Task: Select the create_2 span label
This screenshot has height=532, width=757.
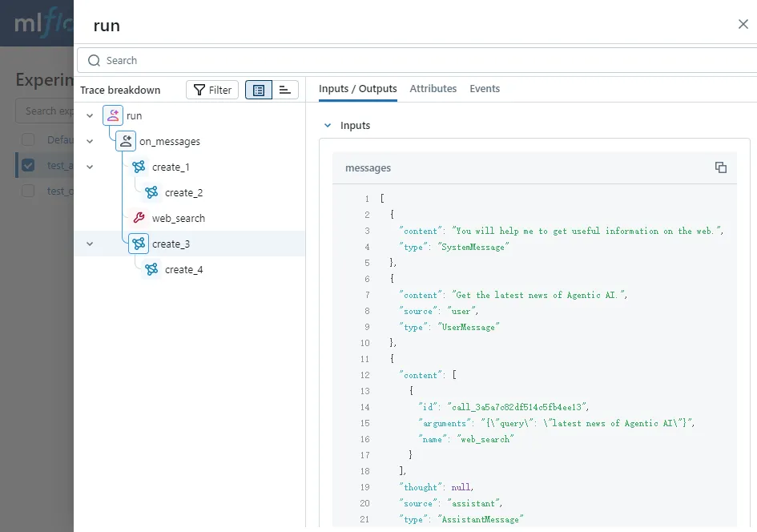Action: [184, 192]
